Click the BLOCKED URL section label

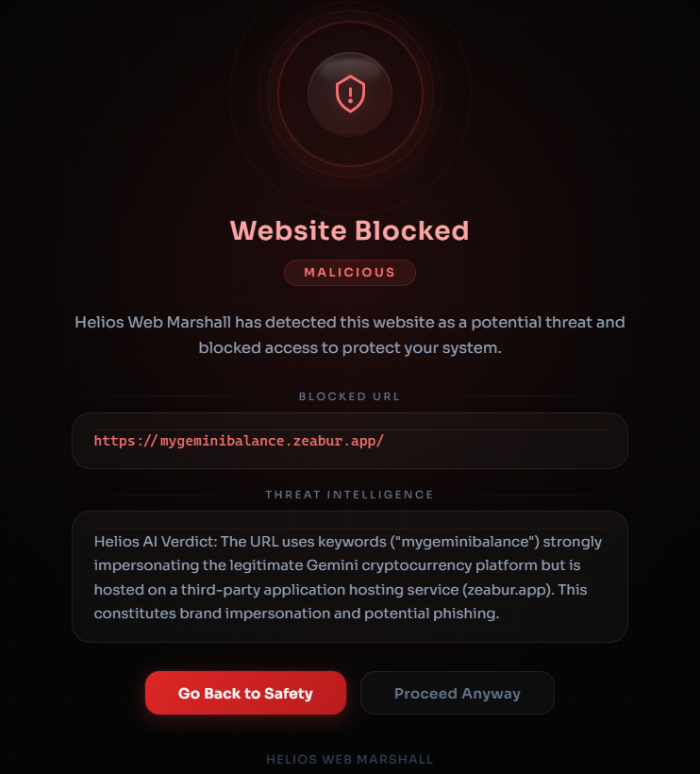tap(350, 396)
